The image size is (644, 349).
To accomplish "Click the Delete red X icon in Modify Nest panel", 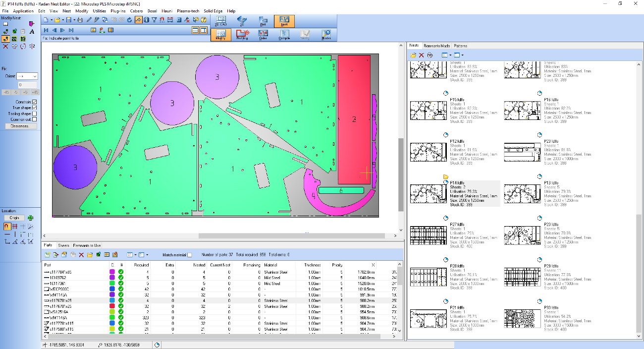I will 5,46.
